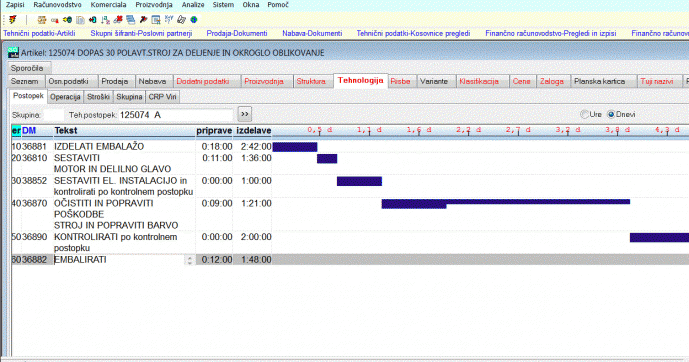Click the window with star icon
689x362 pixels.
tap(156, 20)
